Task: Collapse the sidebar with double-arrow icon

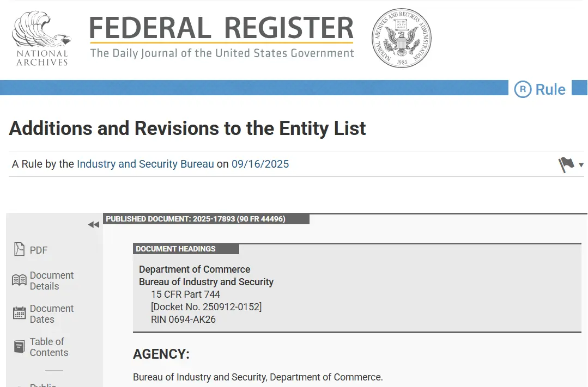Action: point(93,225)
